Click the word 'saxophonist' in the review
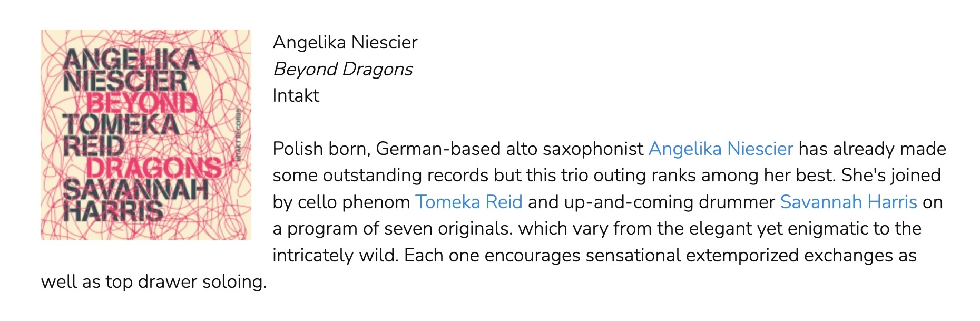Viewport: 980px width, 321px height. (x=593, y=149)
